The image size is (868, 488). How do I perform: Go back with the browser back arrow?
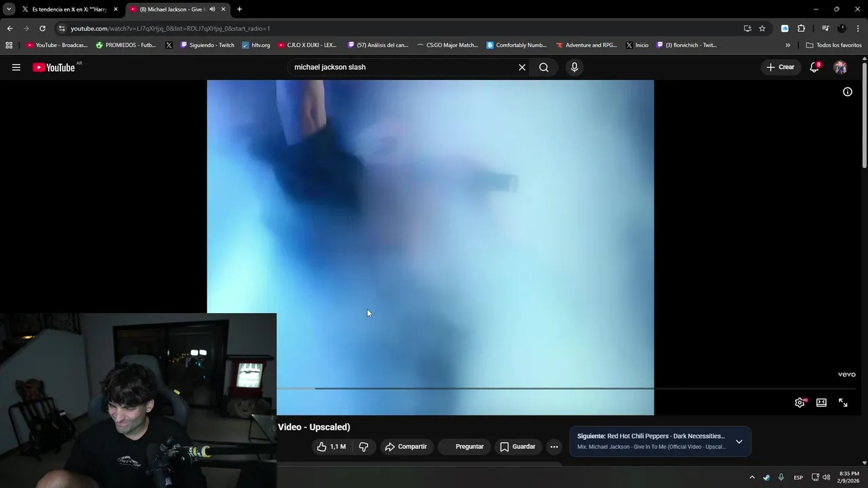coord(9,28)
